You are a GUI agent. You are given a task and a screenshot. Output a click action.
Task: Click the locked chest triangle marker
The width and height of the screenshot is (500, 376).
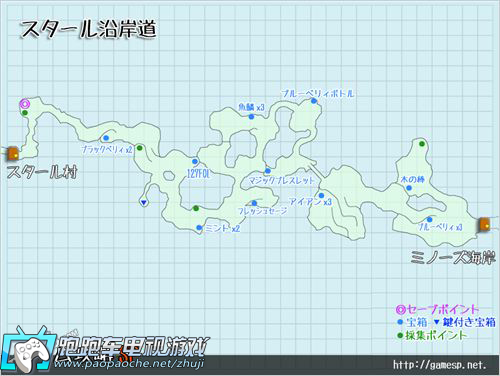[143, 202]
